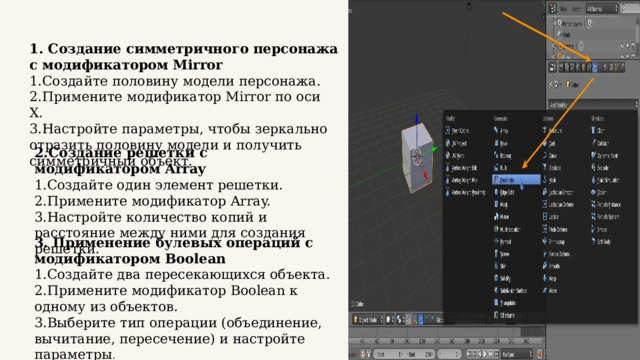Choose the Screw modifier
The width and height of the screenshot is (640, 360).
[502, 254]
